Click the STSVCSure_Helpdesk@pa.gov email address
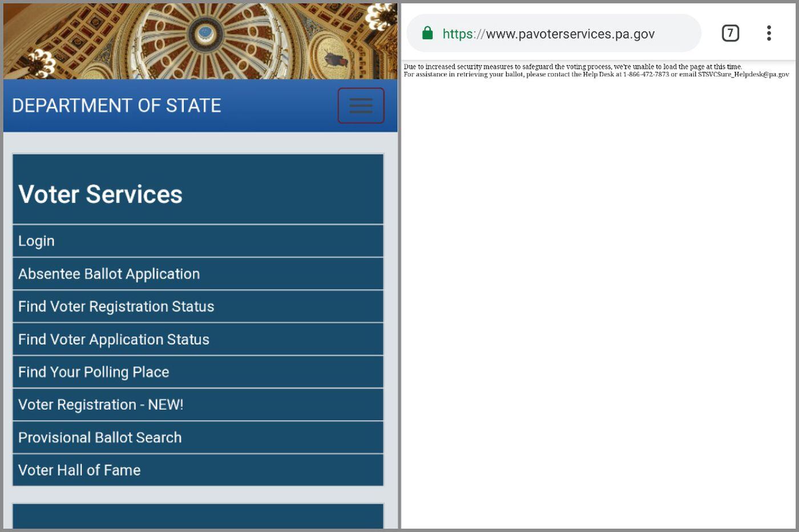The width and height of the screenshot is (799, 532). [x=743, y=75]
